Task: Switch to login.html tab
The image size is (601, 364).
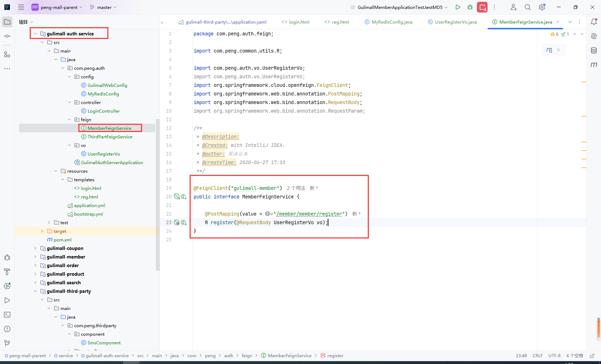Action: 295,22
